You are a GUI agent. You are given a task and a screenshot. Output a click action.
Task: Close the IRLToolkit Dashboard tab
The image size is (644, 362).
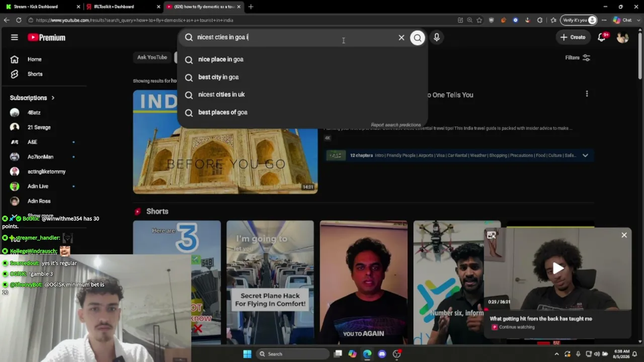(158, 7)
